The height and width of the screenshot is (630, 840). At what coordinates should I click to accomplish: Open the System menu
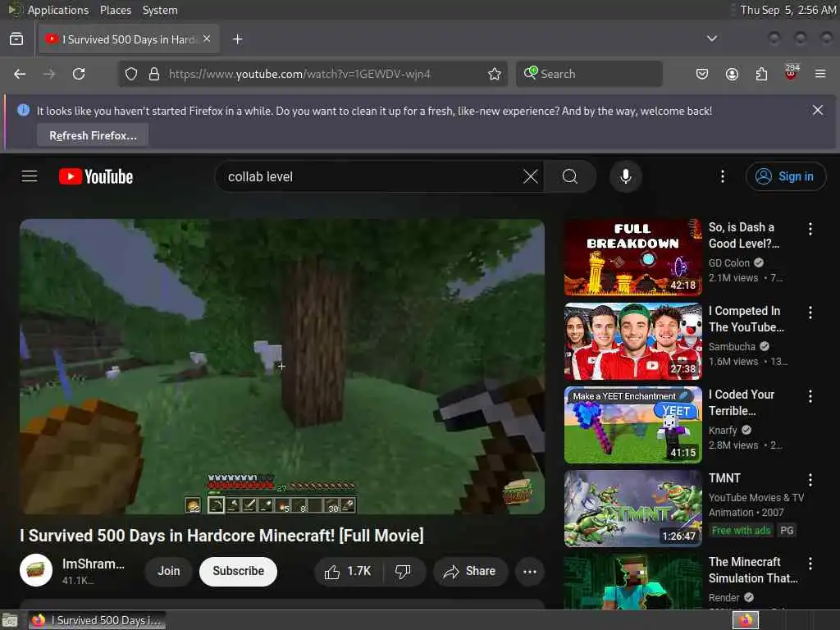pyautogui.click(x=160, y=10)
